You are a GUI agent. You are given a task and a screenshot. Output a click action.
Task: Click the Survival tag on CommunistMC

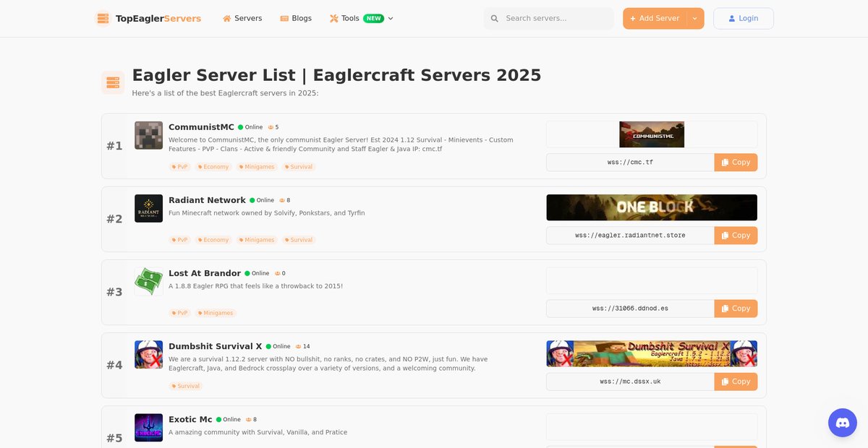(299, 167)
